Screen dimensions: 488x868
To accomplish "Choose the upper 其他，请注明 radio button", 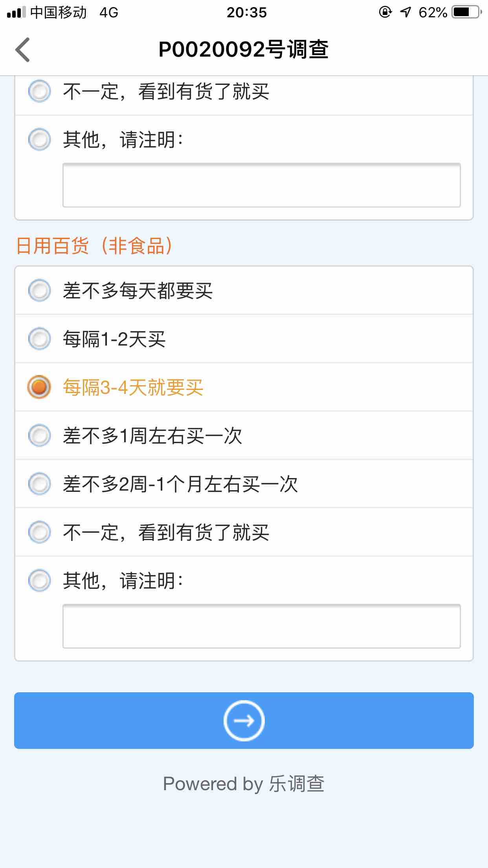I will pos(40,140).
